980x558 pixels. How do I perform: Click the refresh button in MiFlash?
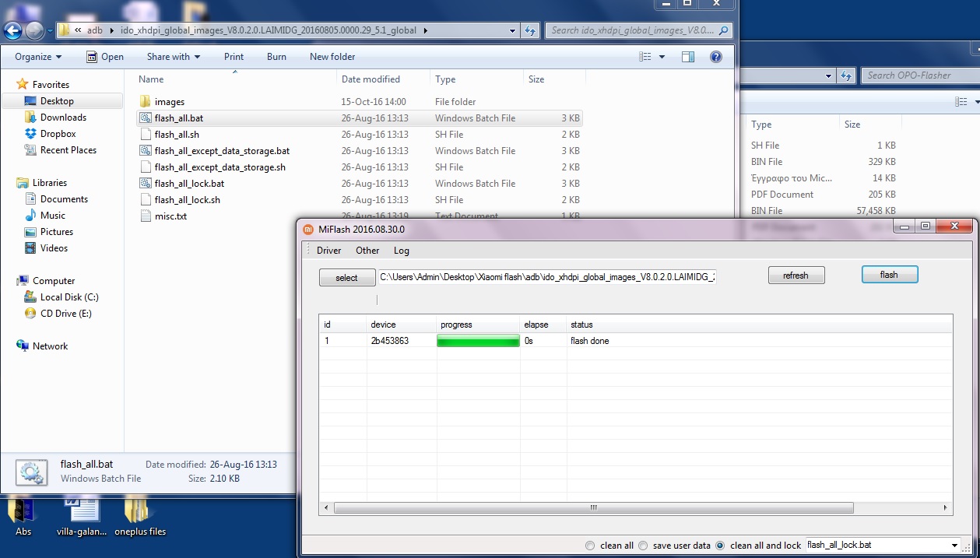point(796,275)
